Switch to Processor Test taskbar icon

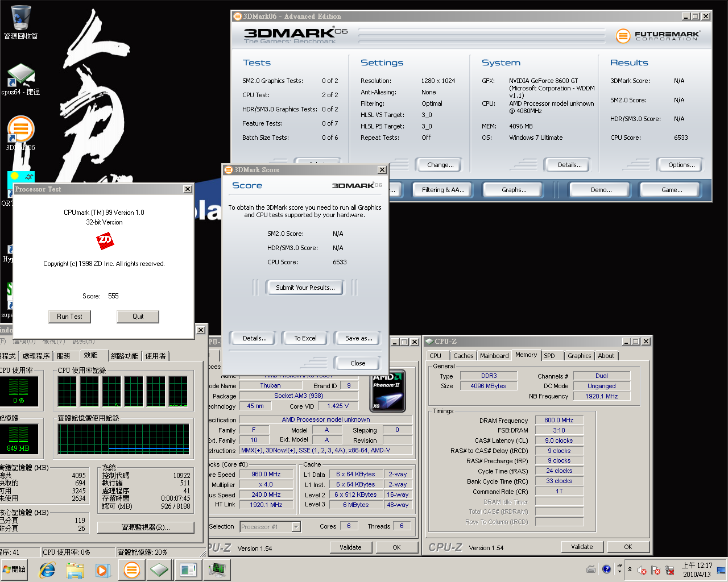188,569
